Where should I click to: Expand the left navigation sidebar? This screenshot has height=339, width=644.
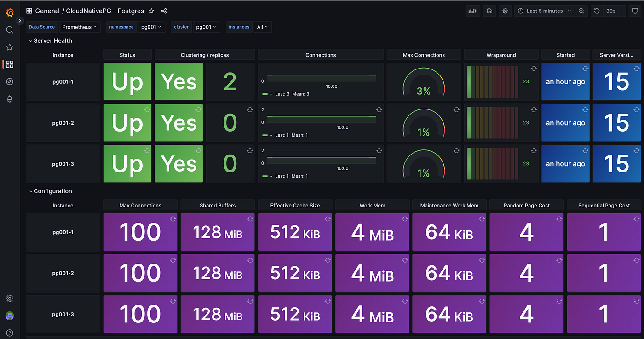pos(19,20)
